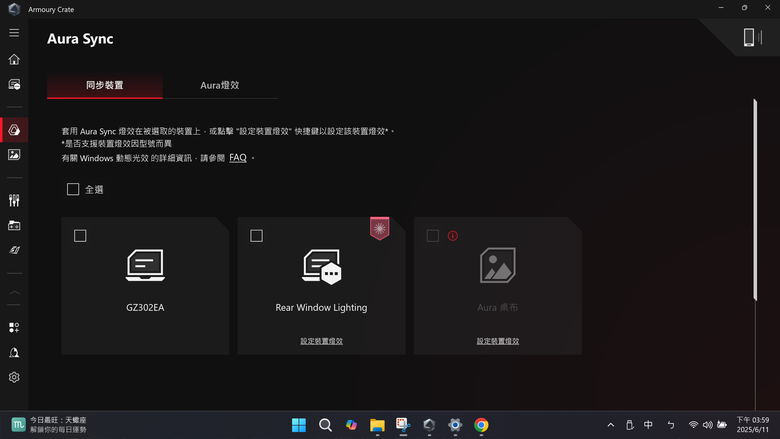Screen dimensions: 780x439
Task: Collapse sidebar section with the up chevron
Action: (14, 292)
